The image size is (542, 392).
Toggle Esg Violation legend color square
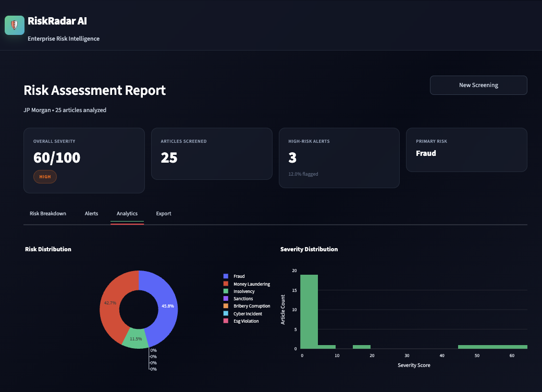pos(226,321)
